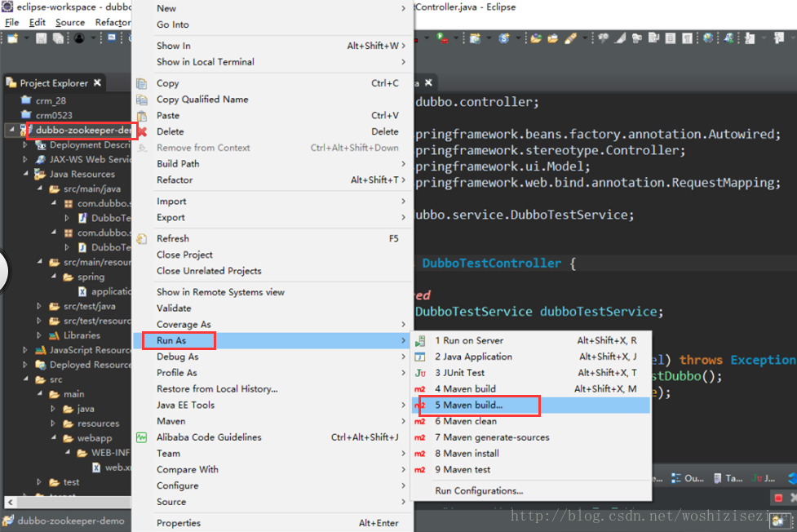This screenshot has height=532, width=797.
Task: Close the editor tab with X
Action: (428, 82)
